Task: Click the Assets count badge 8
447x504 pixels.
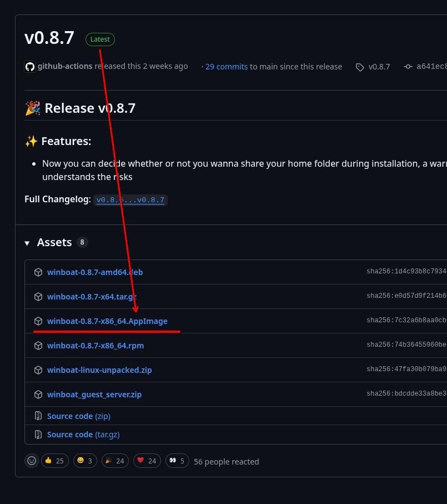Action: pyautogui.click(x=82, y=242)
